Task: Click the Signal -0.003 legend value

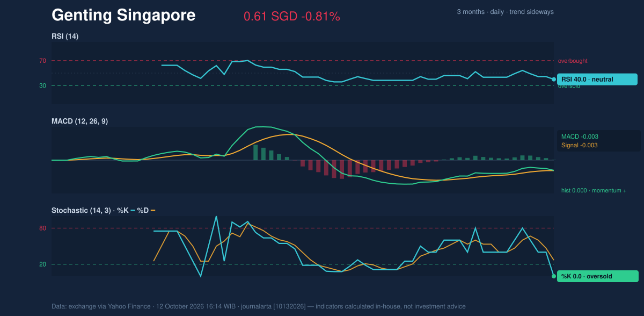Action: coord(580,145)
